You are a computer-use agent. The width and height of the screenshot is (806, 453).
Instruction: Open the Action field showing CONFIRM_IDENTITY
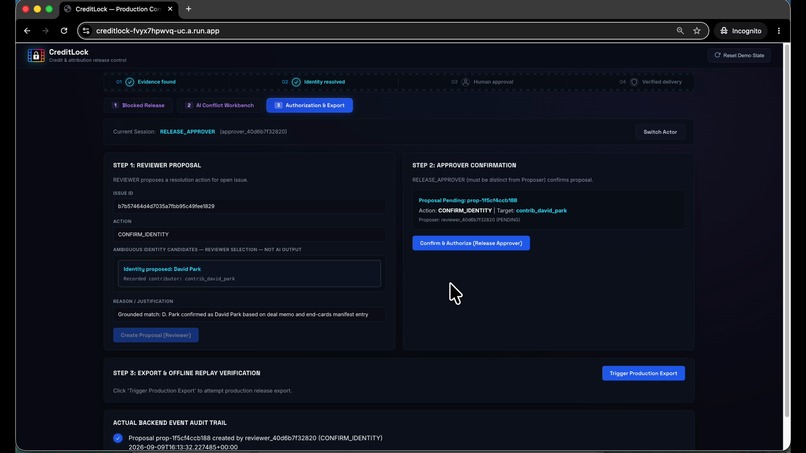pos(249,234)
